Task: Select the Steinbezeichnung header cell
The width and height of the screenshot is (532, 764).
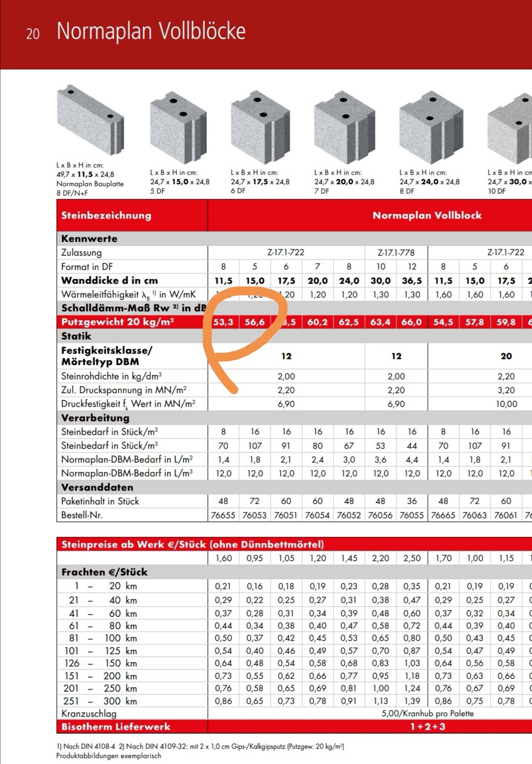Action: point(106,215)
